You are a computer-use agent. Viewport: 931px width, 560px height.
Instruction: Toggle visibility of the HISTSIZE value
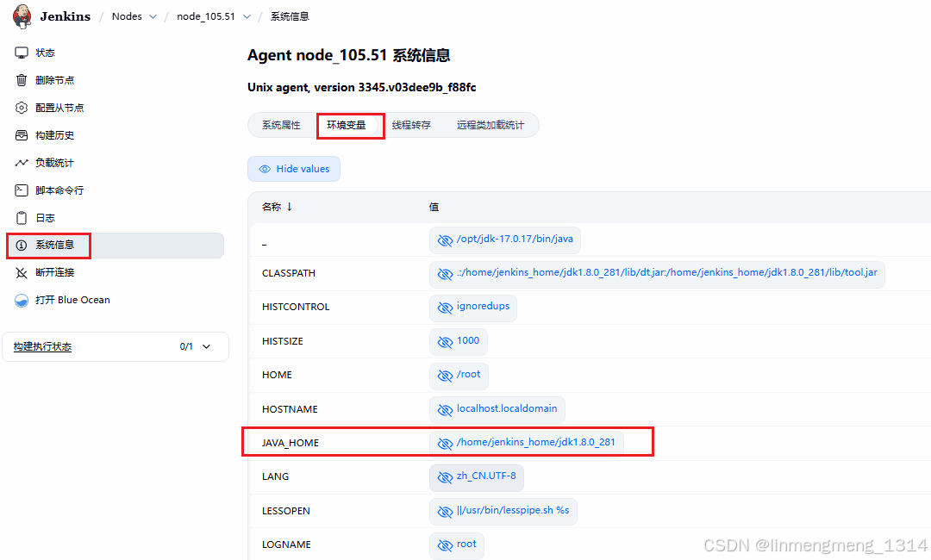click(x=445, y=342)
